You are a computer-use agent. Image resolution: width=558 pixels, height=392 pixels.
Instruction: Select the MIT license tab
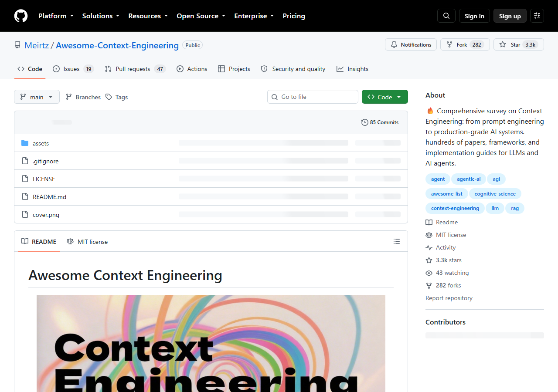click(87, 241)
